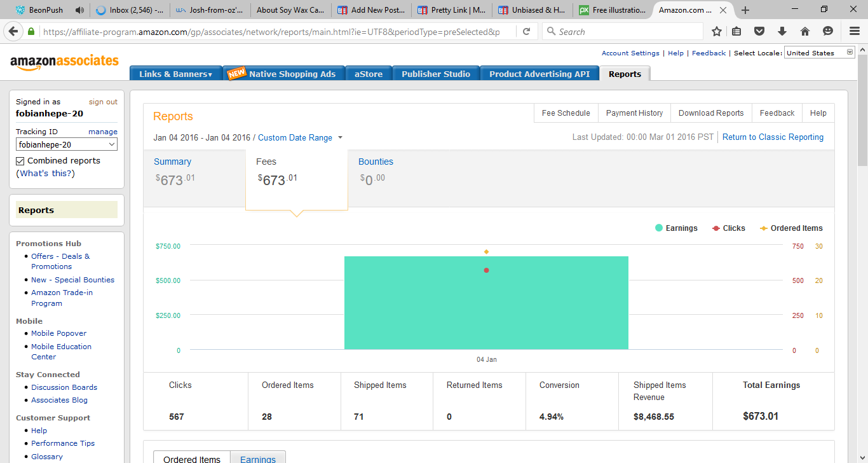Open Amazon Trade-in Program link
This screenshot has width=868, height=463.
tap(62, 298)
